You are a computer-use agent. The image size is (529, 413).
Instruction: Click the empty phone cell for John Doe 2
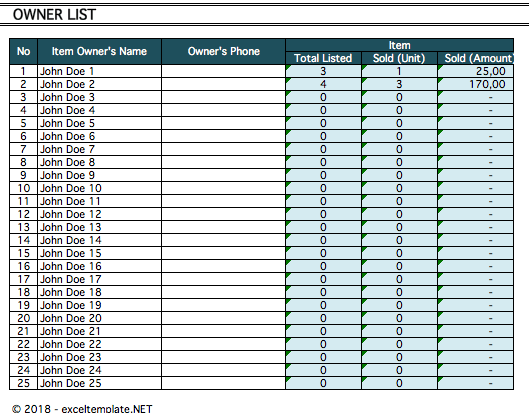click(223, 84)
